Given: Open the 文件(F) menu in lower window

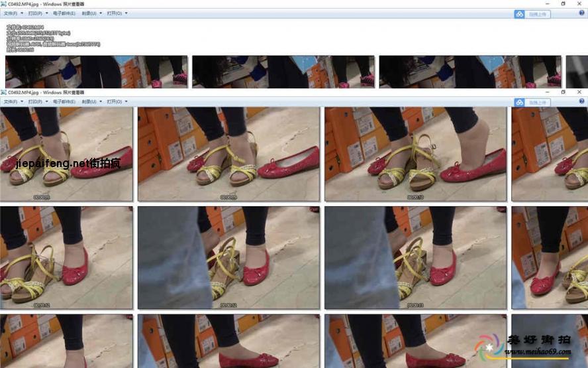Looking at the screenshot, I should click(13, 102).
